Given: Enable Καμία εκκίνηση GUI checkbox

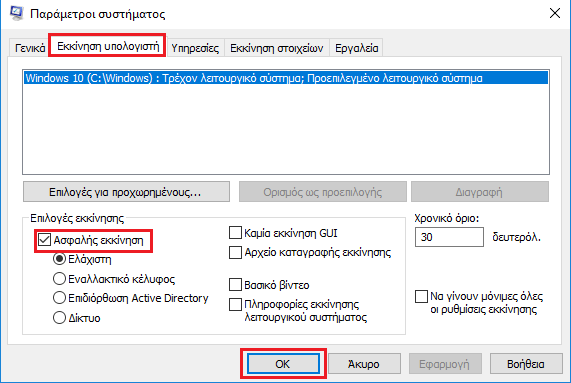Looking at the screenshot, I should coord(235,233).
